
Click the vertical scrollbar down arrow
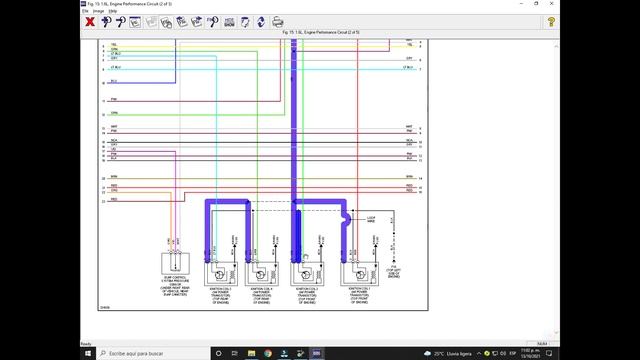click(556, 333)
